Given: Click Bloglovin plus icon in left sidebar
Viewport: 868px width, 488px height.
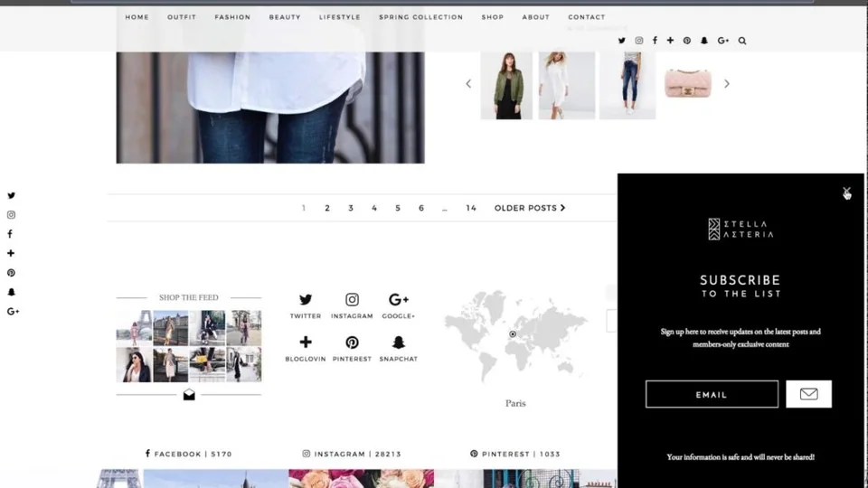Looking at the screenshot, I should (11, 253).
